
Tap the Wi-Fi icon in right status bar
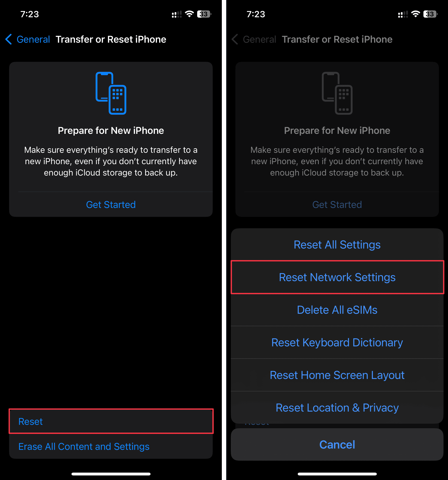coord(416,14)
